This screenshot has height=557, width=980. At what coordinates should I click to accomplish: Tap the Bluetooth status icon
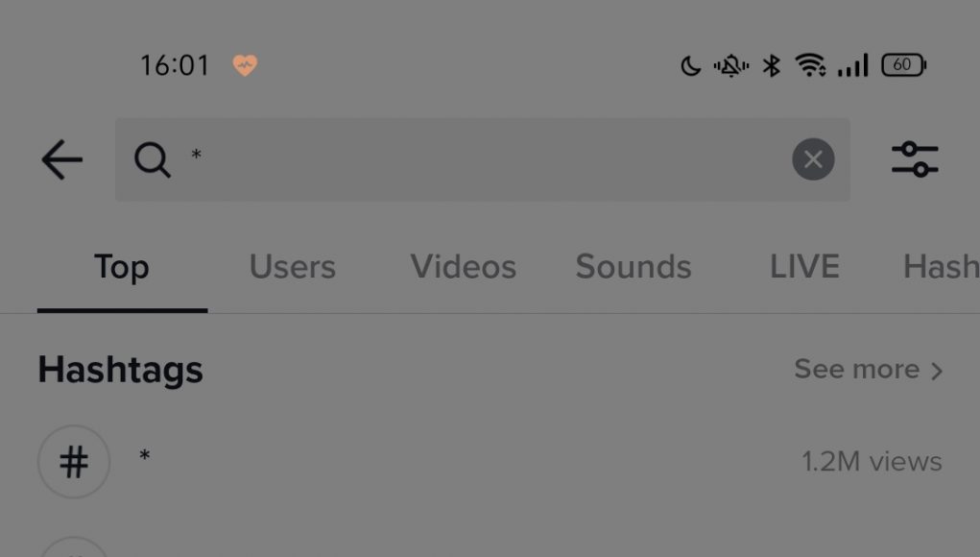772,65
